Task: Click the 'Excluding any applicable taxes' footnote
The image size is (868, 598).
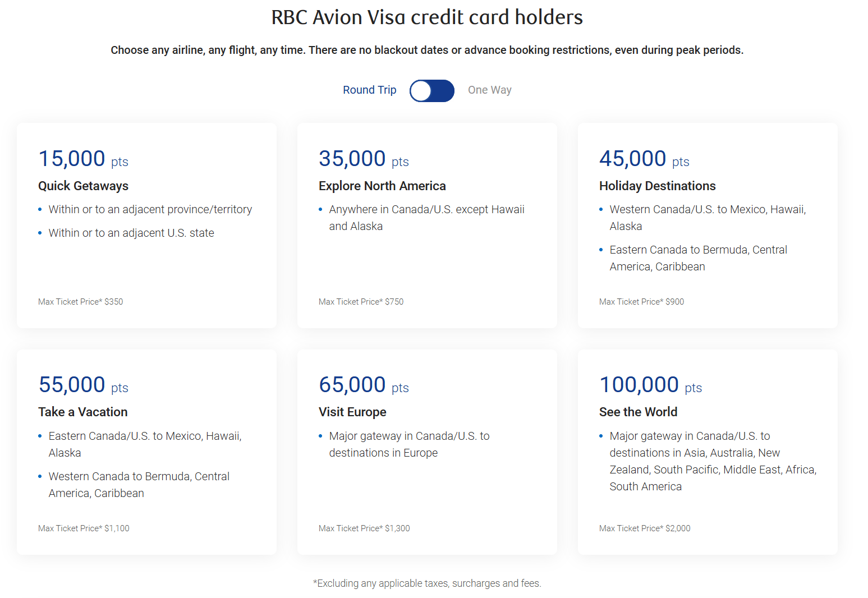Action: pos(427,583)
